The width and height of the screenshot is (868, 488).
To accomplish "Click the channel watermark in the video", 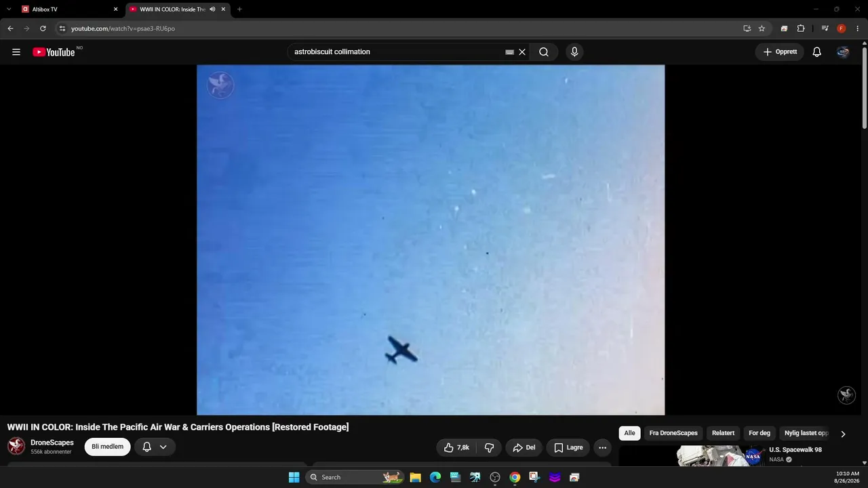I will [x=846, y=395].
